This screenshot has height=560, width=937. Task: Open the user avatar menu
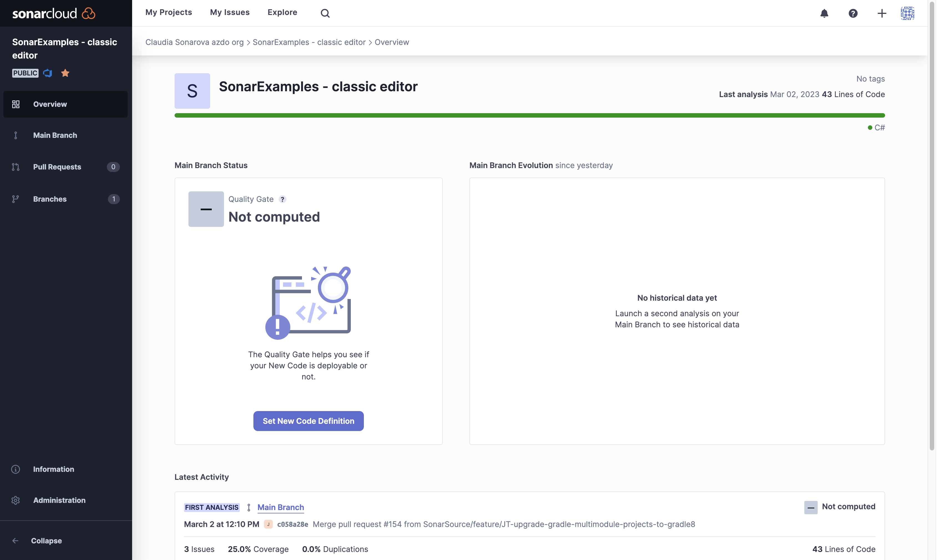pos(907,13)
